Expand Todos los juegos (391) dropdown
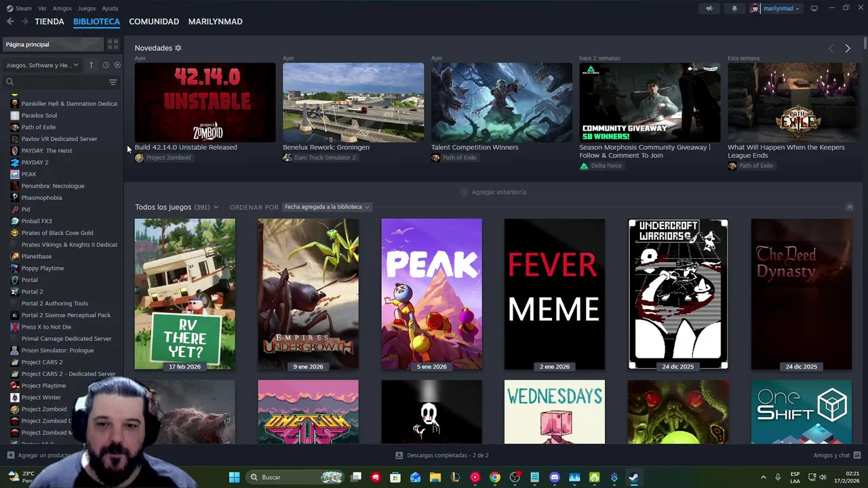Screen dimensions: 868x488 (x=177, y=207)
